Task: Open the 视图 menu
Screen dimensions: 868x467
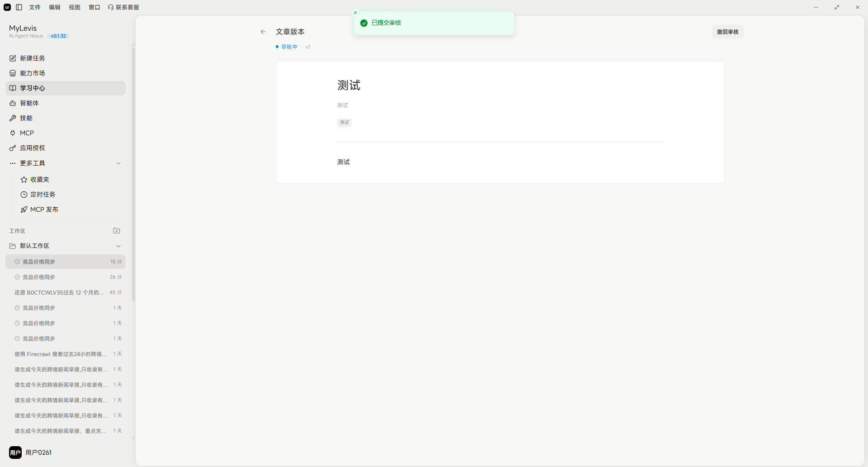Action: [x=75, y=7]
